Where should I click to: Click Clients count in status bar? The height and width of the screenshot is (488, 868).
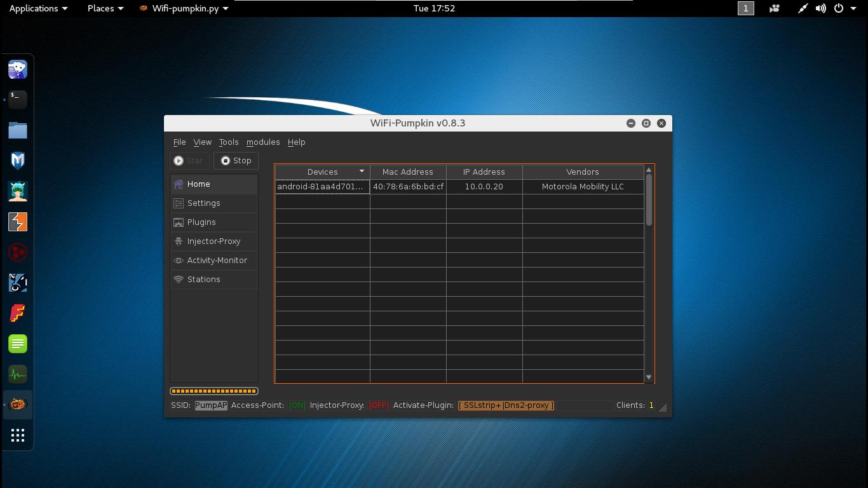tap(635, 405)
